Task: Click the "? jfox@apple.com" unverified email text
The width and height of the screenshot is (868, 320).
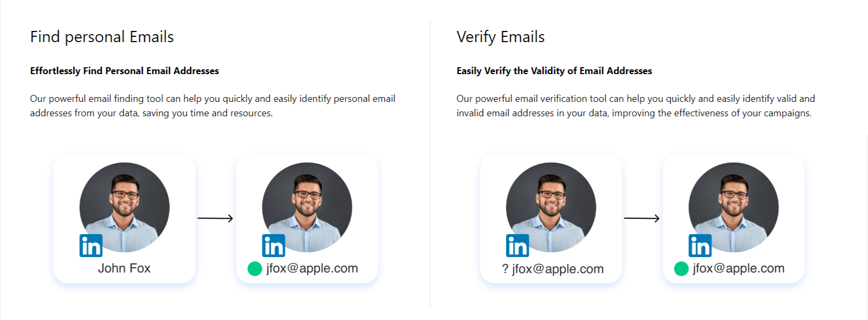Action: pyautogui.click(x=553, y=269)
